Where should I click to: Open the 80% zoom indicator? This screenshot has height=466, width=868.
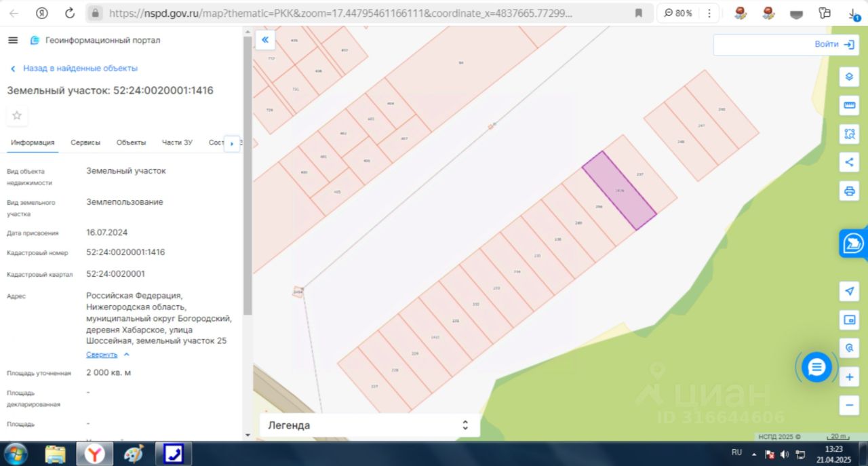(x=678, y=13)
